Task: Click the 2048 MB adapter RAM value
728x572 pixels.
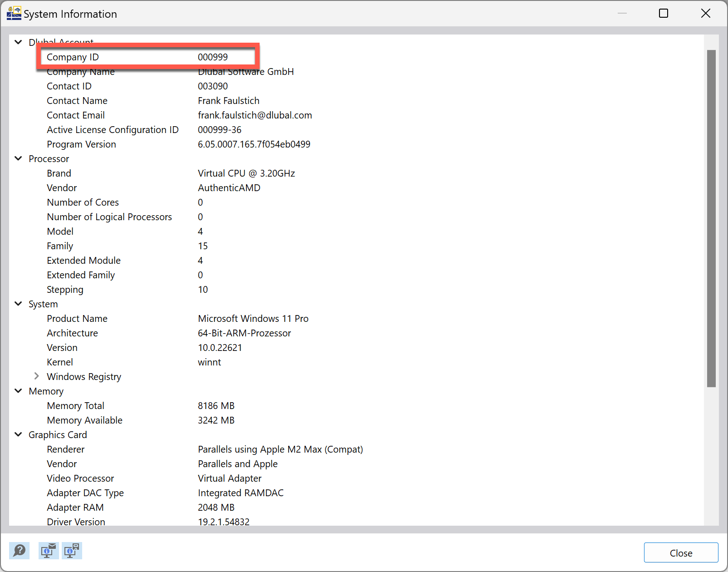Action: [216, 508]
